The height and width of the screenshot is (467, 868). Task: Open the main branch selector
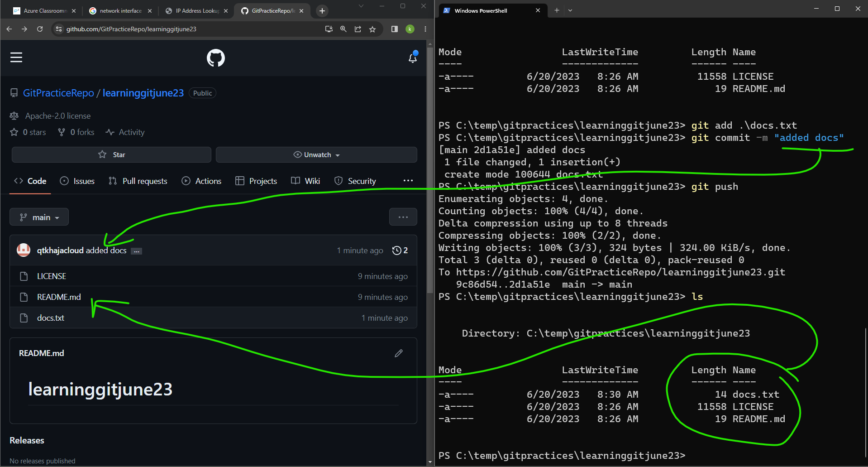pyautogui.click(x=39, y=217)
